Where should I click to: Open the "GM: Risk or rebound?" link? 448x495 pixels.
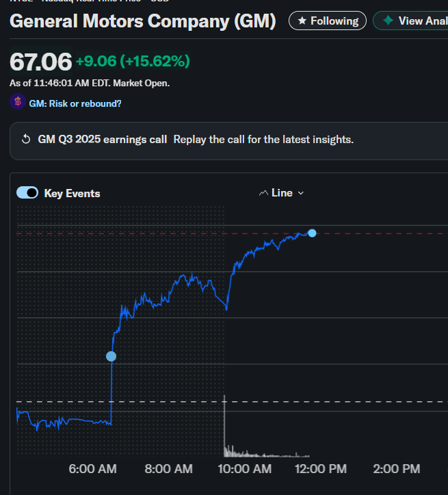[75, 103]
